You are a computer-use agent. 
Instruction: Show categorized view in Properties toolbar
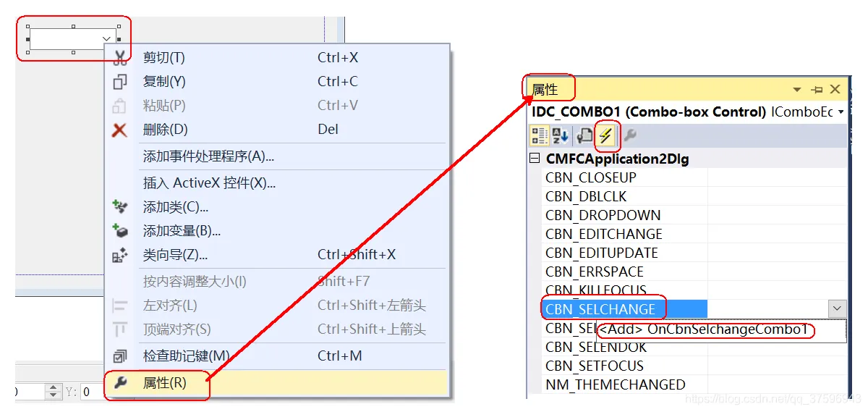click(540, 135)
